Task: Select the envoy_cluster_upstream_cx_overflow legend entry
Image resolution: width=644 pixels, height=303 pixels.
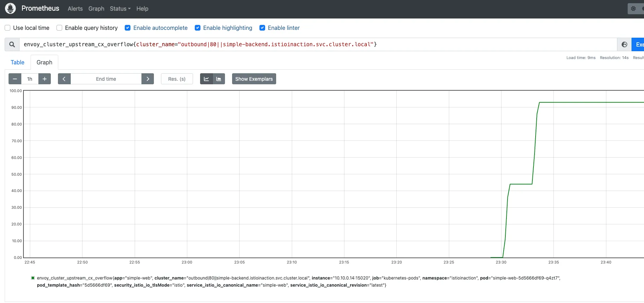Action: point(299,282)
